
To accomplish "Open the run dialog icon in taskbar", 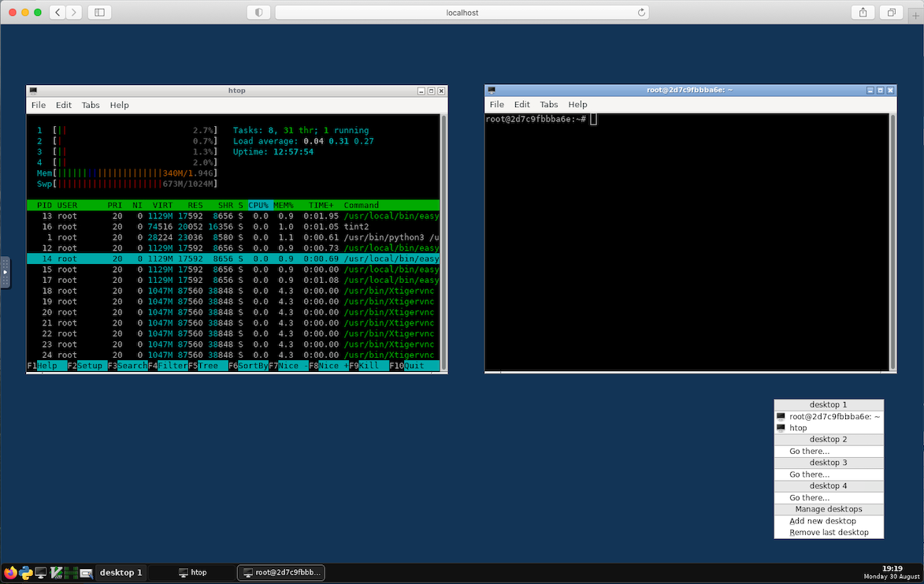I will click(86, 573).
